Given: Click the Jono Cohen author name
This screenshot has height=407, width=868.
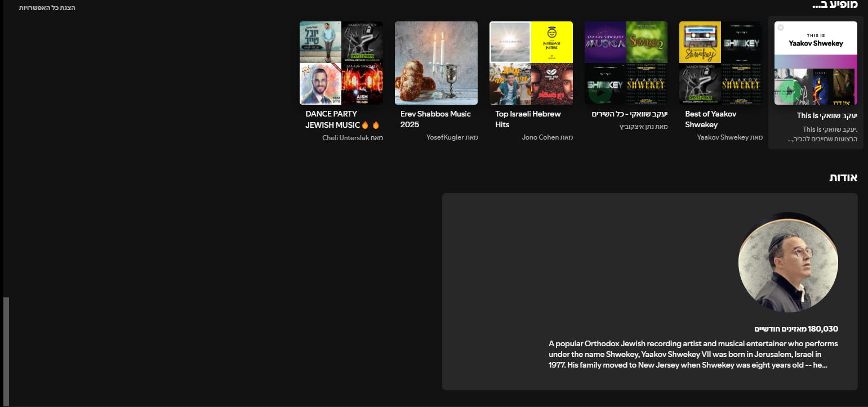Looking at the screenshot, I should click(541, 137).
